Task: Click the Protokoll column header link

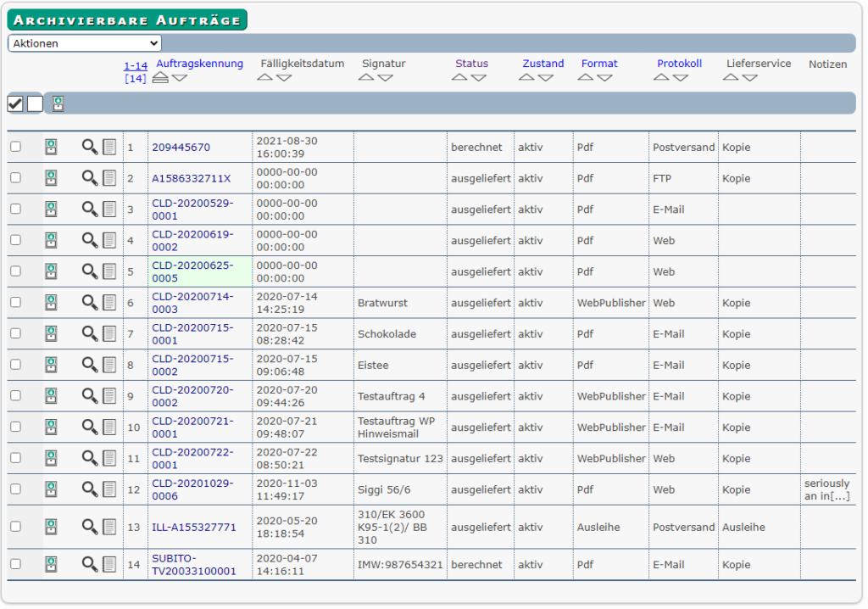Action: pos(679,64)
